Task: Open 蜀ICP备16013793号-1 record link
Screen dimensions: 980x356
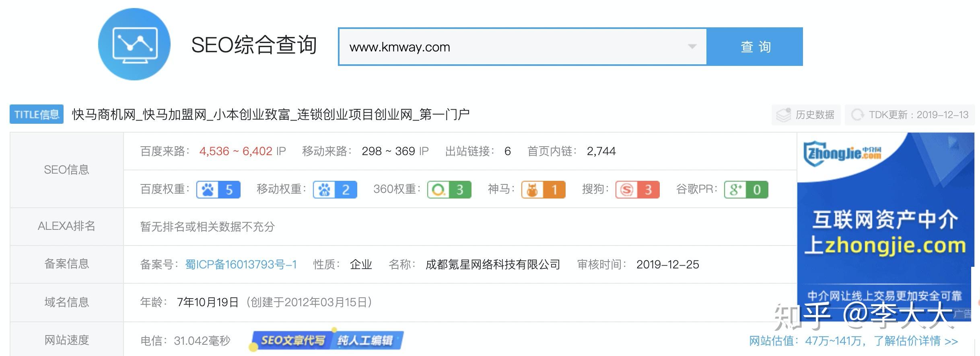Action: (x=241, y=264)
